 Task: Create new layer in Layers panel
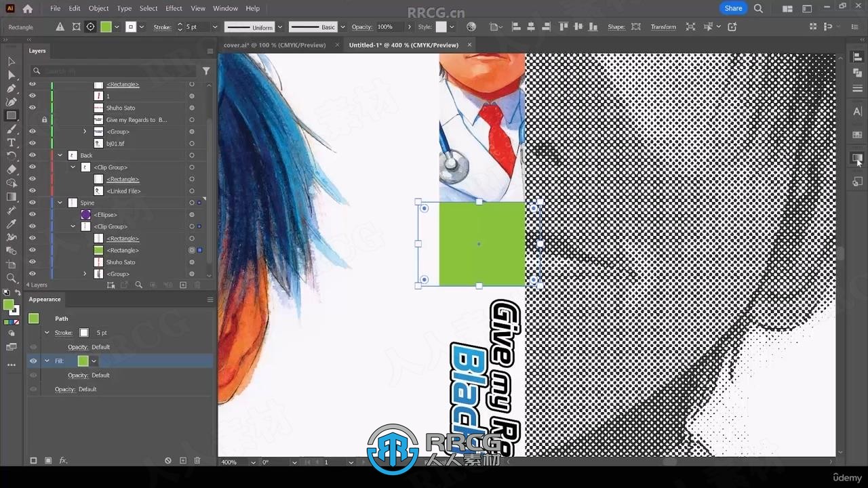[x=183, y=285]
